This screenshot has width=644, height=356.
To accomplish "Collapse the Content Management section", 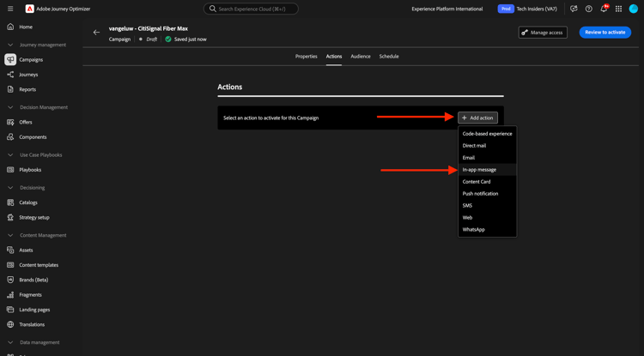I will (10, 235).
